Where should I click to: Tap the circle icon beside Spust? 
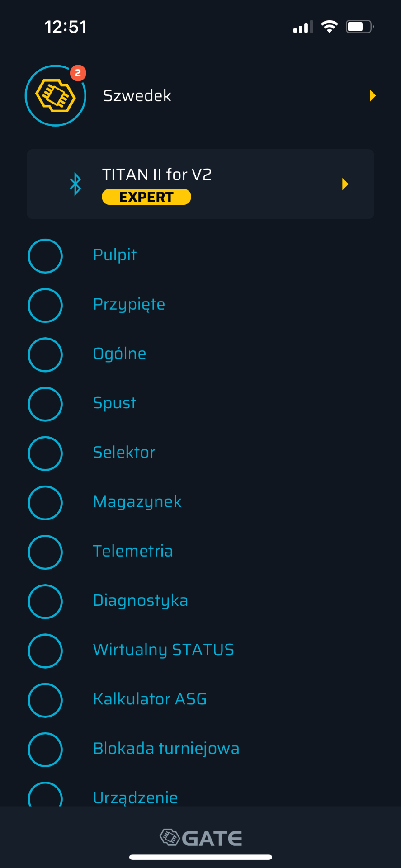pyautogui.click(x=45, y=404)
